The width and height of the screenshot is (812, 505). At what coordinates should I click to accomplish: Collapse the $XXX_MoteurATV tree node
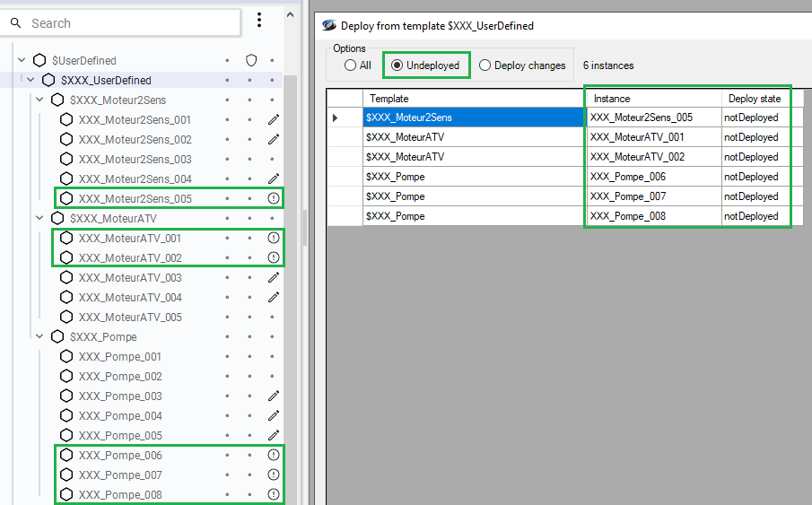pyautogui.click(x=39, y=218)
